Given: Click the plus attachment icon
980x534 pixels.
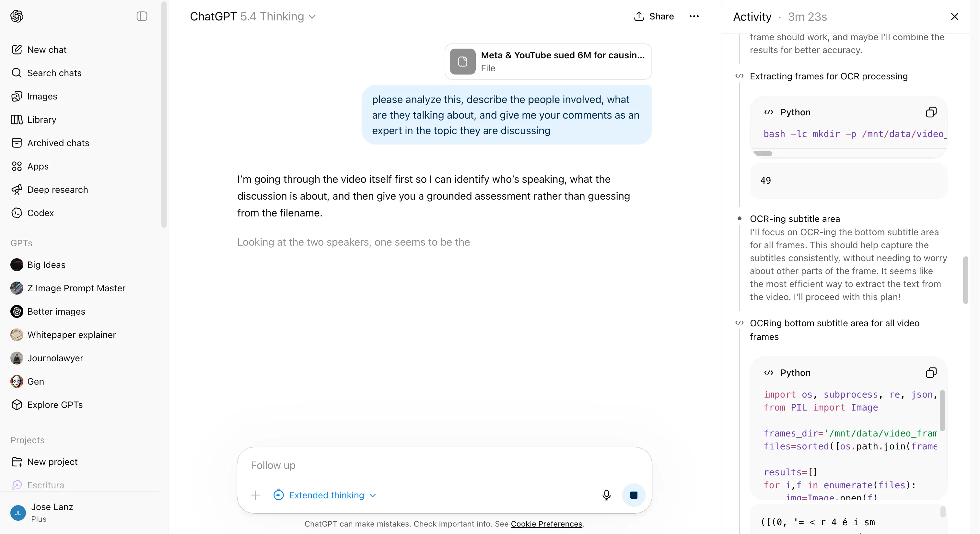Looking at the screenshot, I should coord(255,495).
